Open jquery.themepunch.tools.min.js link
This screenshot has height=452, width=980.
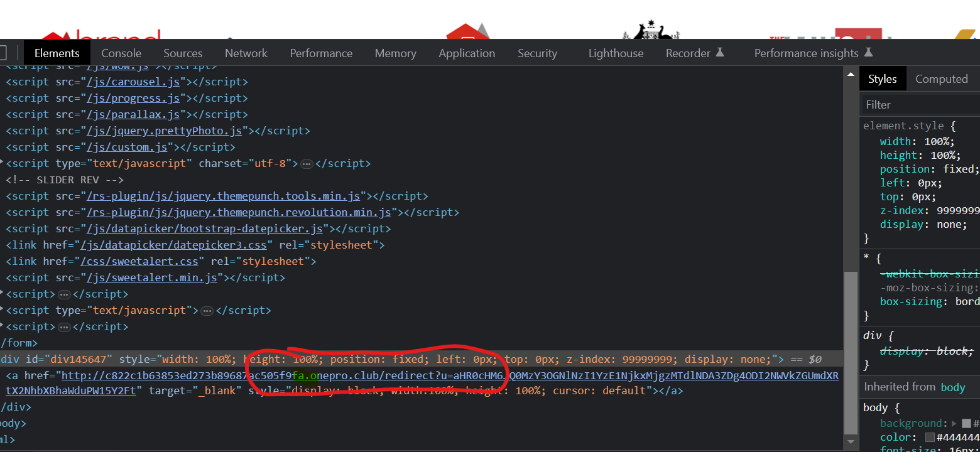click(224, 196)
